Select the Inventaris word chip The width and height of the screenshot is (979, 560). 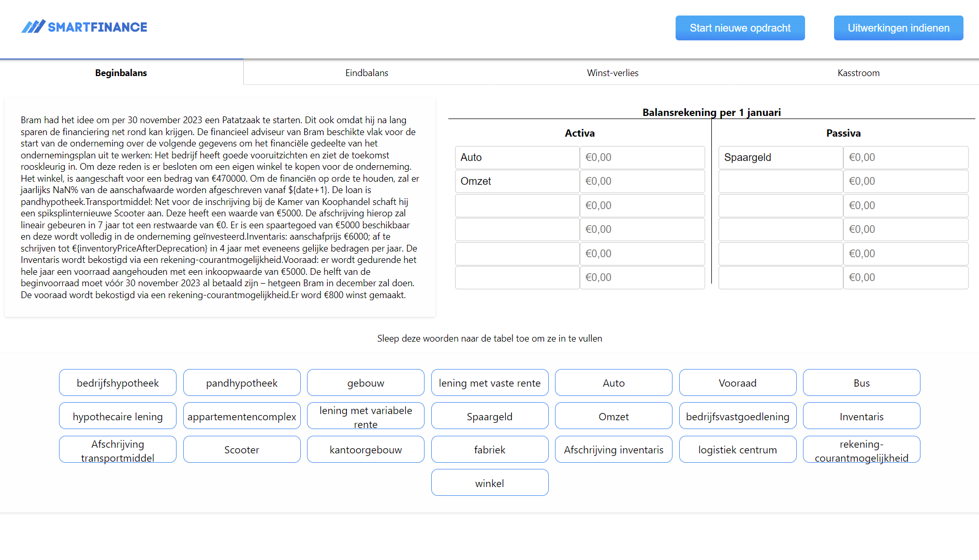[861, 416]
